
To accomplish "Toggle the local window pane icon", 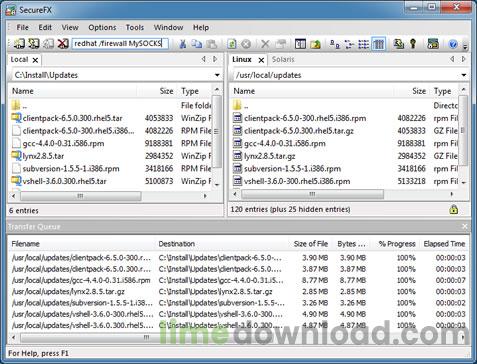I will [300, 44].
